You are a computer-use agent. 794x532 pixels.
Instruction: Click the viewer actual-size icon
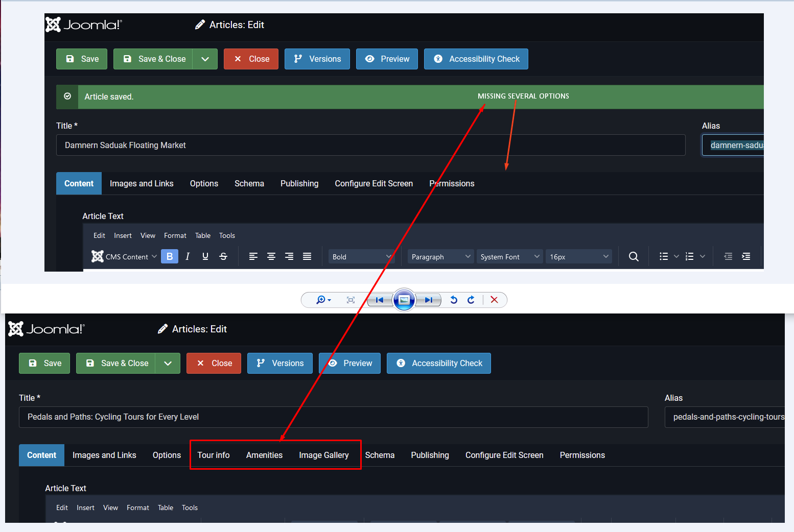point(351,300)
